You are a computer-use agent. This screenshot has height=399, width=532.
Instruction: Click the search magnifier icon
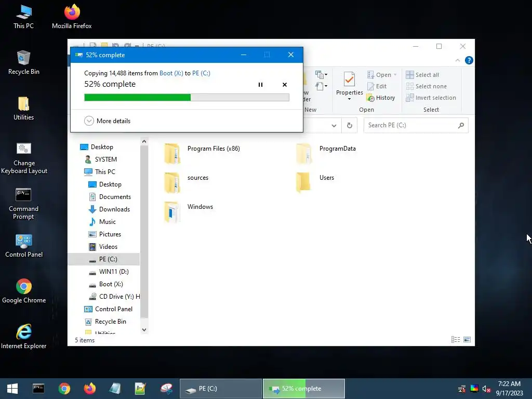coord(461,125)
